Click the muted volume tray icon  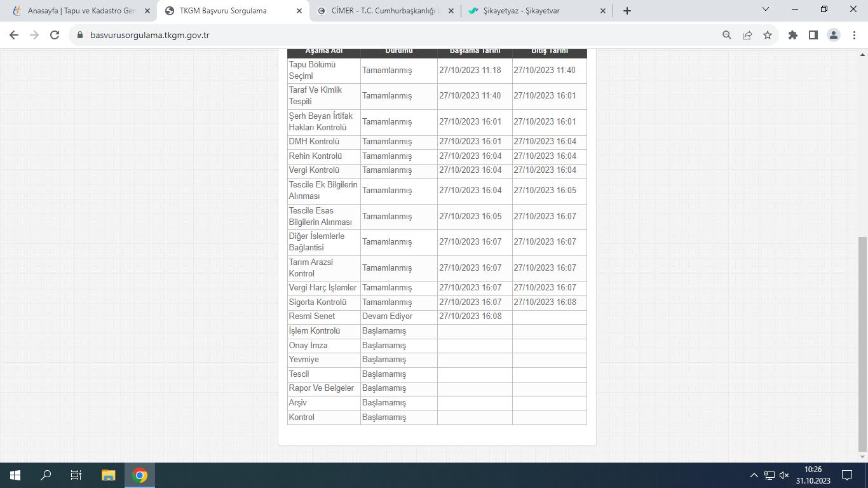pos(784,475)
